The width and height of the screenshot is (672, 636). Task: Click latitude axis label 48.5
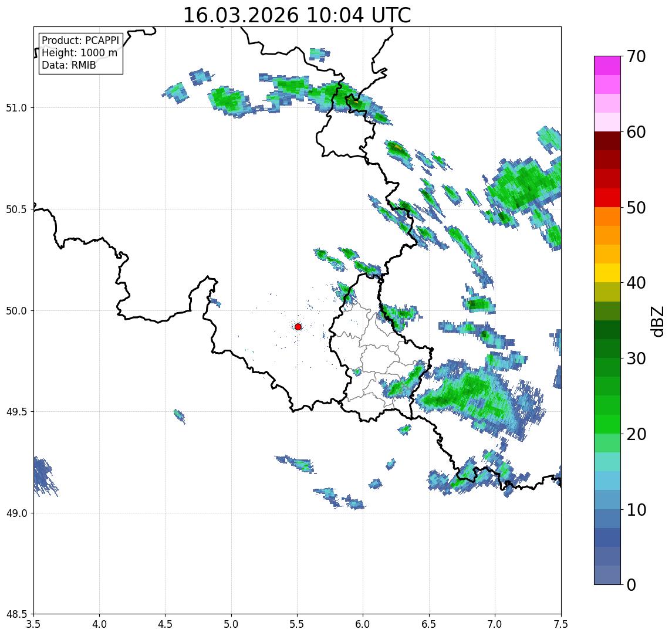click(x=16, y=614)
